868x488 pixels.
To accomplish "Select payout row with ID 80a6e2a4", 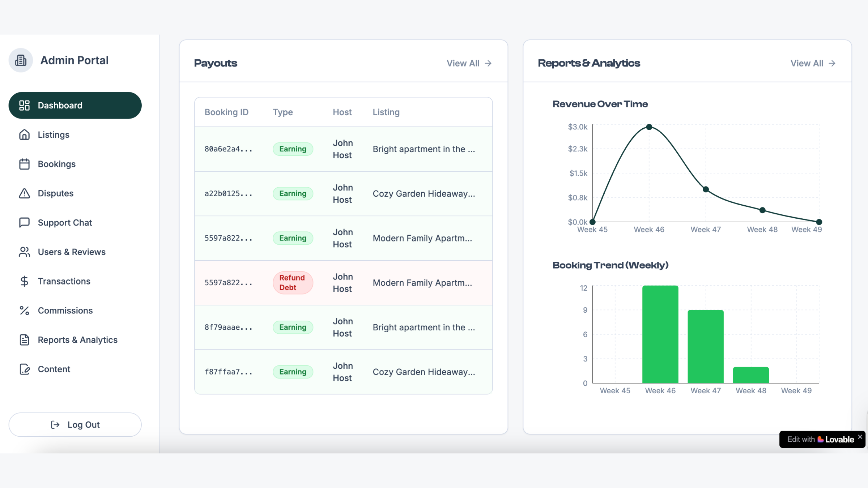I will coord(228,149).
